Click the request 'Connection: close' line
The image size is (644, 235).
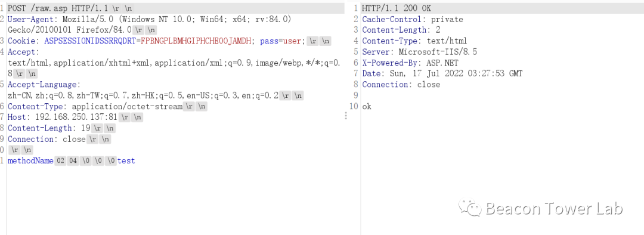(47, 139)
